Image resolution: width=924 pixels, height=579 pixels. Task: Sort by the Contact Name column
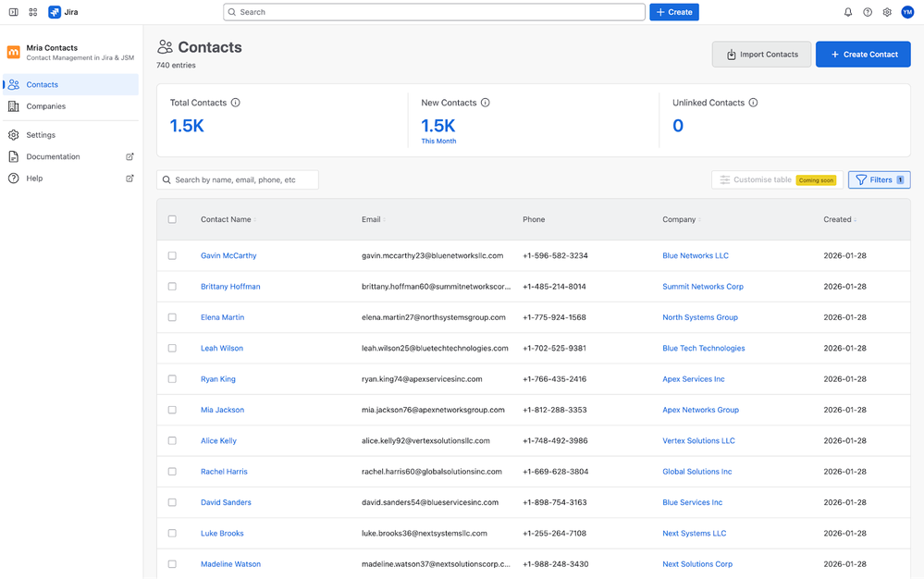click(x=228, y=219)
